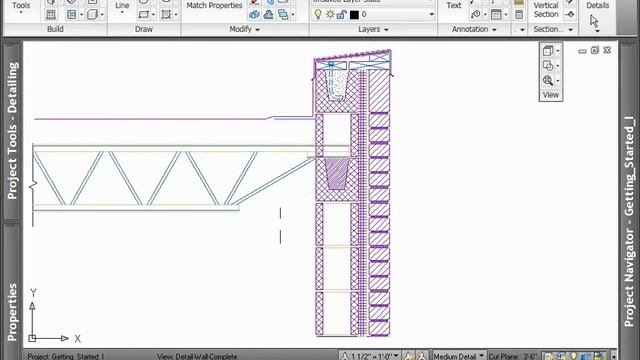Toggle left annotation visibility icon in status bar
The image size is (640, 360).
pos(408,356)
